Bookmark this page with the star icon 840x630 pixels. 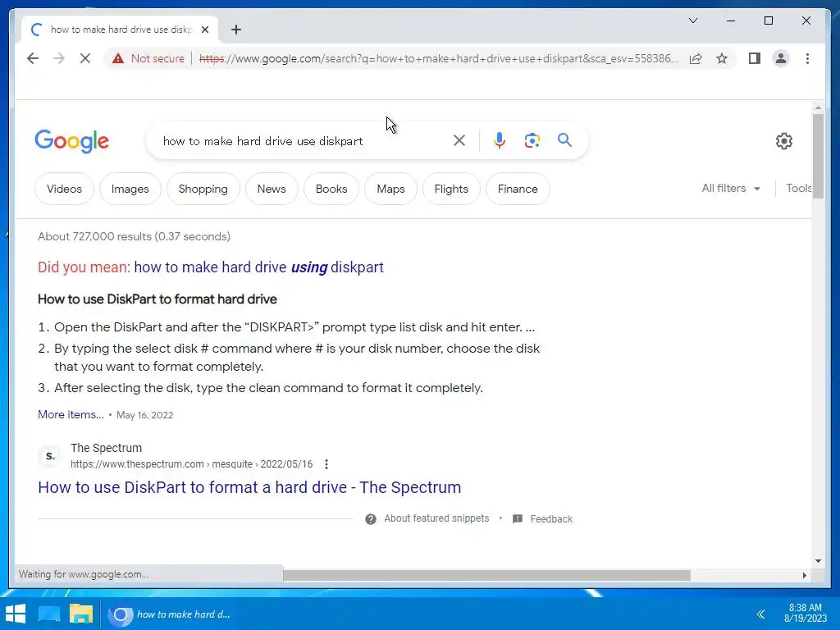722,58
